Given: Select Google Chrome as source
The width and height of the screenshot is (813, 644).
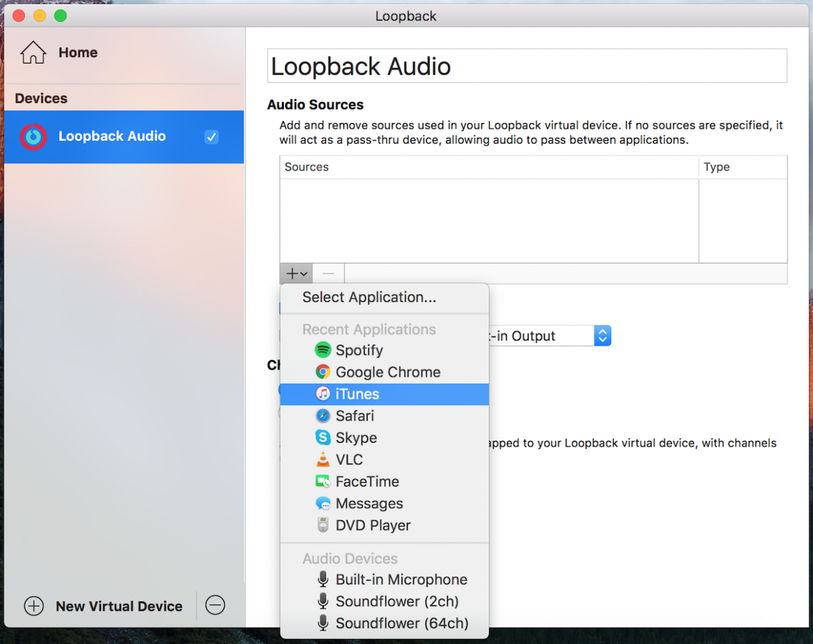Looking at the screenshot, I should coord(384,372).
